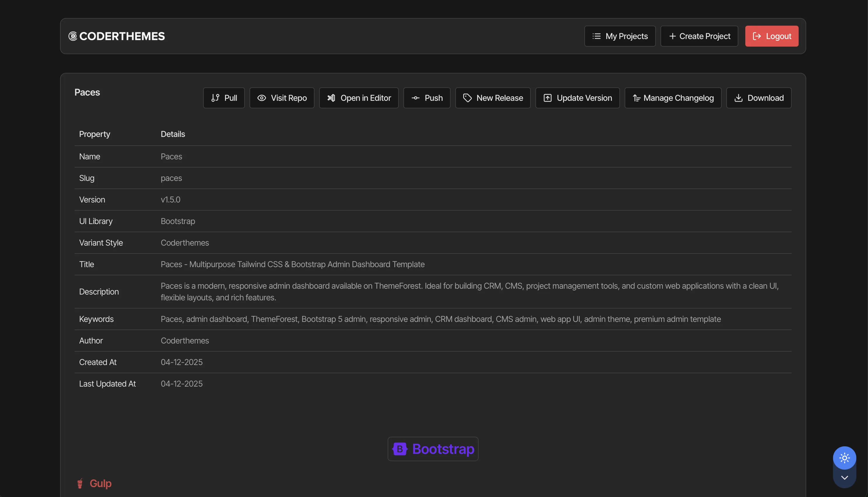Click the Property column header
868x497 pixels.
(x=95, y=134)
